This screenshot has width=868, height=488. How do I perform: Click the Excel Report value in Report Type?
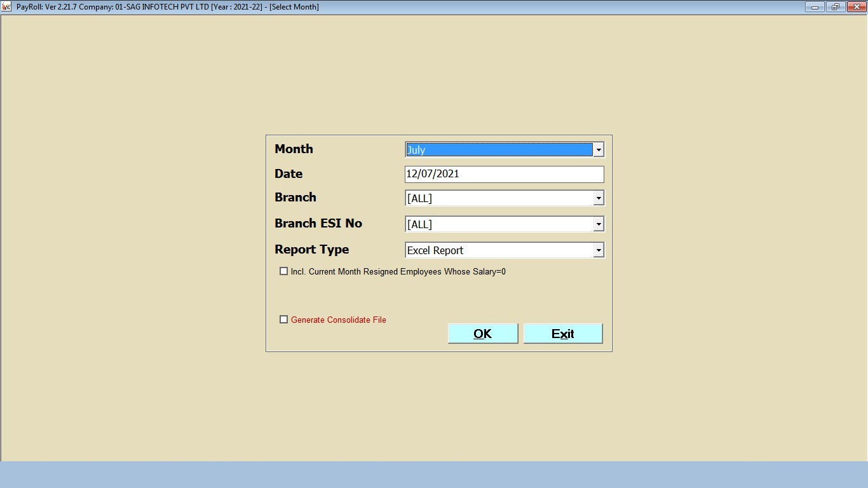(x=435, y=250)
